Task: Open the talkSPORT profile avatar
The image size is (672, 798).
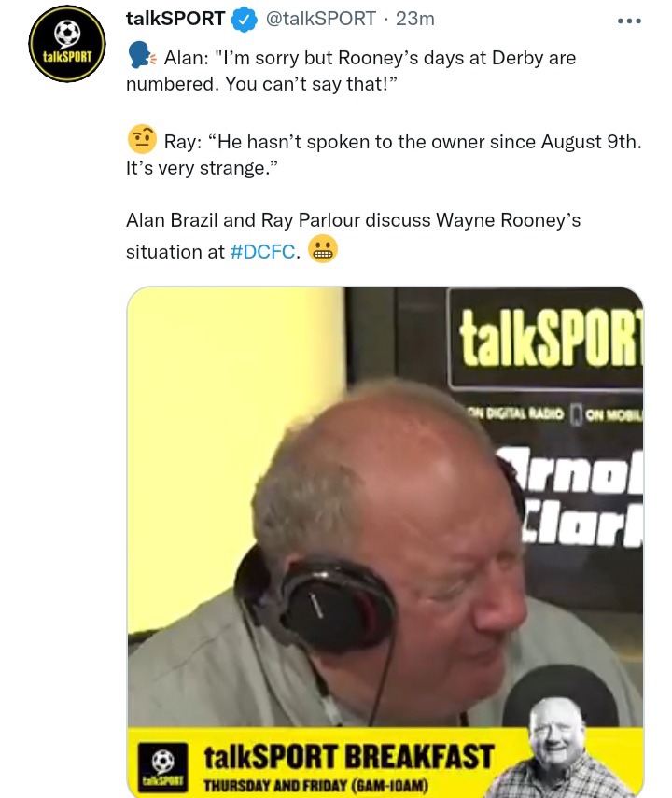Action: [x=67, y=44]
